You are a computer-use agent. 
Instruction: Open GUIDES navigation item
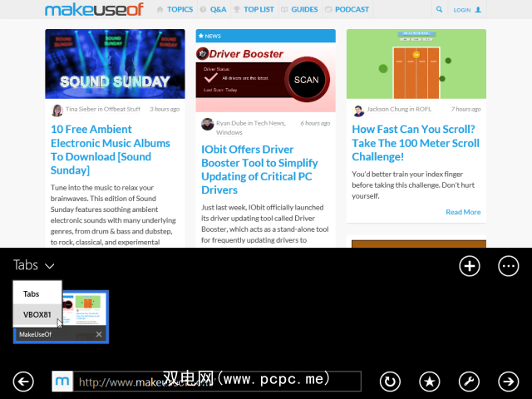pyautogui.click(x=300, y=9)
